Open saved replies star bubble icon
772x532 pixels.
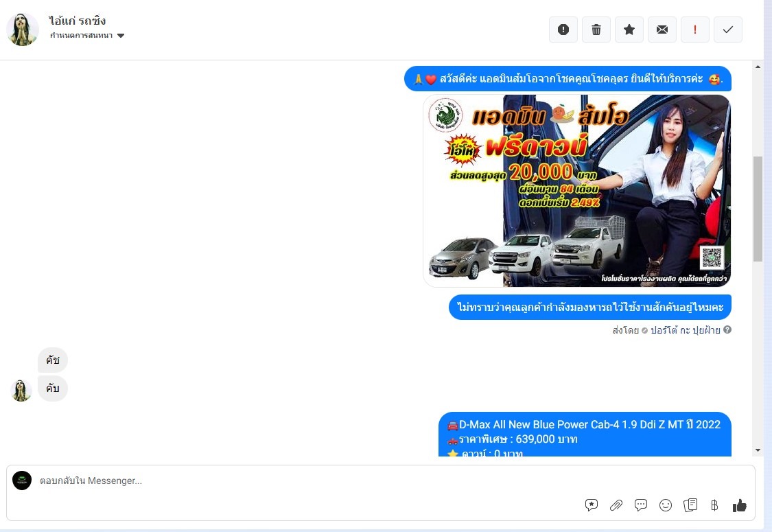tap(592, 505)
